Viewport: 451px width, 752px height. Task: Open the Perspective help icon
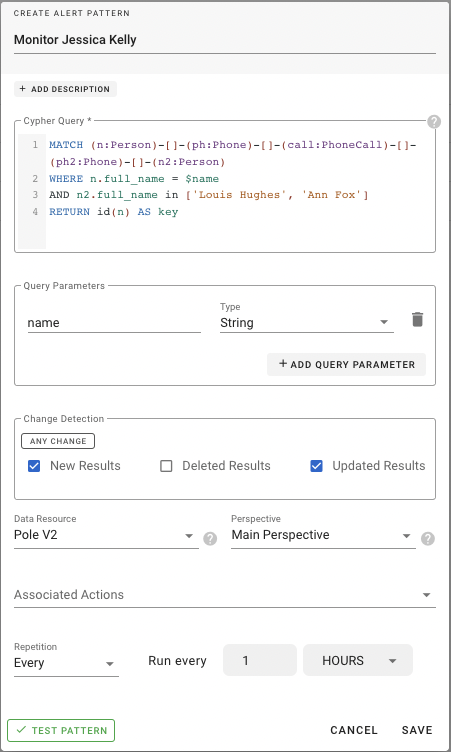pyautogui.click(x=427, y=539)
